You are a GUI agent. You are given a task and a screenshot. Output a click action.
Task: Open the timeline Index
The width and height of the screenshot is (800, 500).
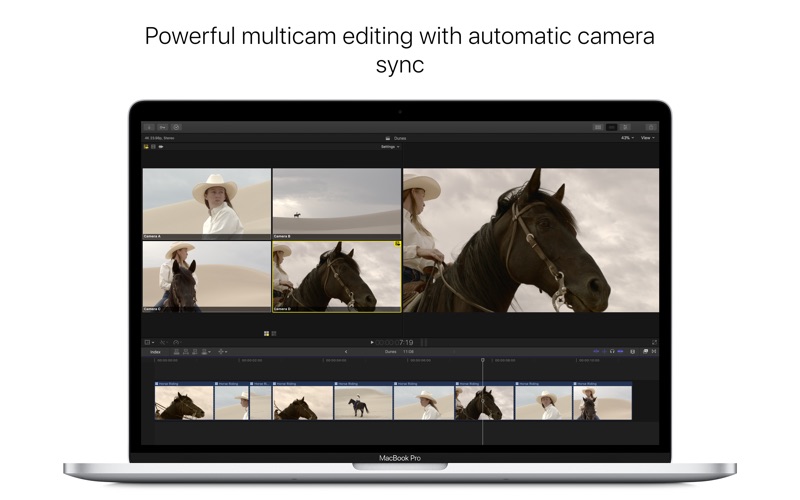156,352
